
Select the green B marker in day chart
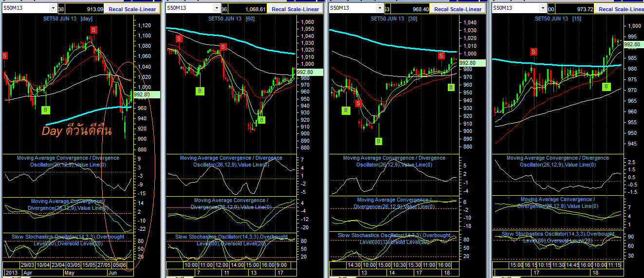coord(45,110)
